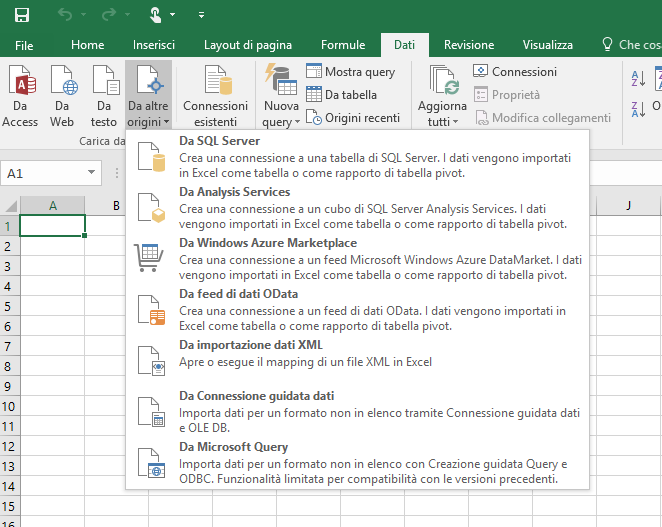Open the File tab
The image size is (662, 527).
(24, 45)
